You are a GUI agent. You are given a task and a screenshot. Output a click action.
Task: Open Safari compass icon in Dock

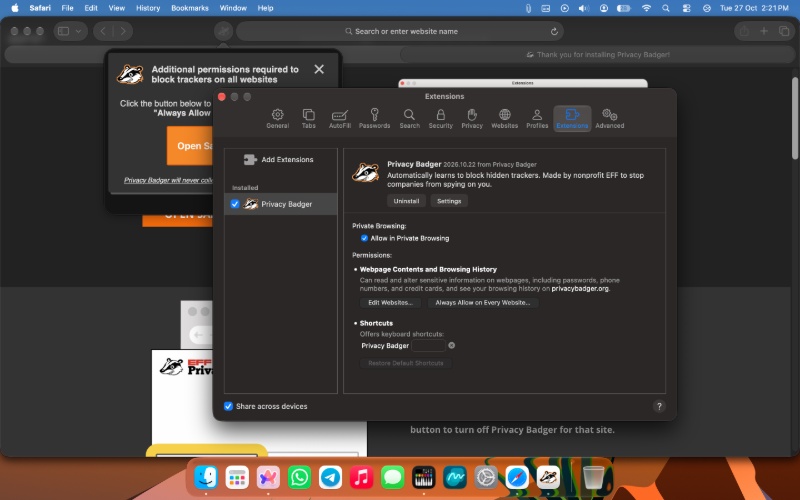pos(517,478)
